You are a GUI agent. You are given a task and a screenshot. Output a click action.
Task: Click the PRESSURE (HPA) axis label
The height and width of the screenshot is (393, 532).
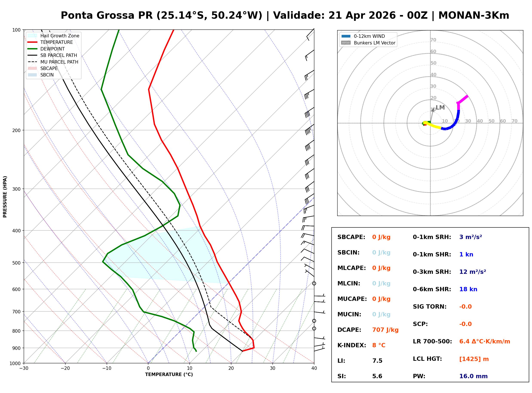pyautogui.click(x=5, y=197)
